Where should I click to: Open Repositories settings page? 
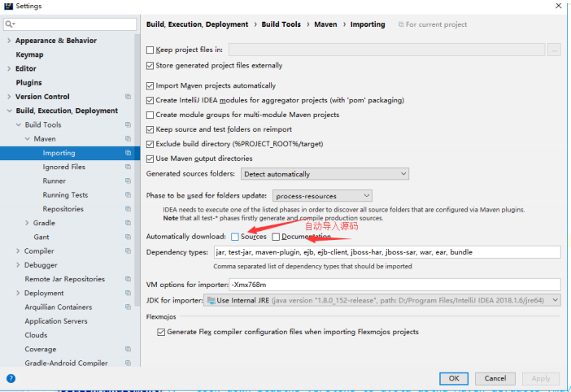(63, 209)
